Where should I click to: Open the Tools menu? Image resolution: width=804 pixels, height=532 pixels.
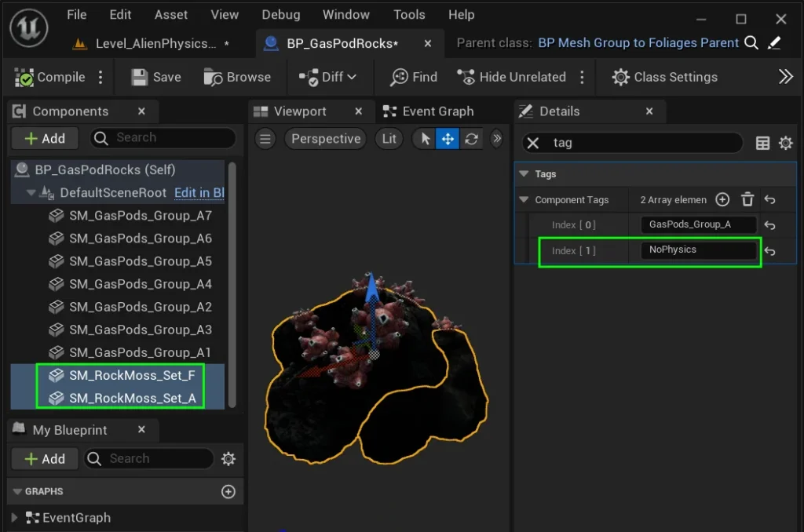[x=409, y=15]
